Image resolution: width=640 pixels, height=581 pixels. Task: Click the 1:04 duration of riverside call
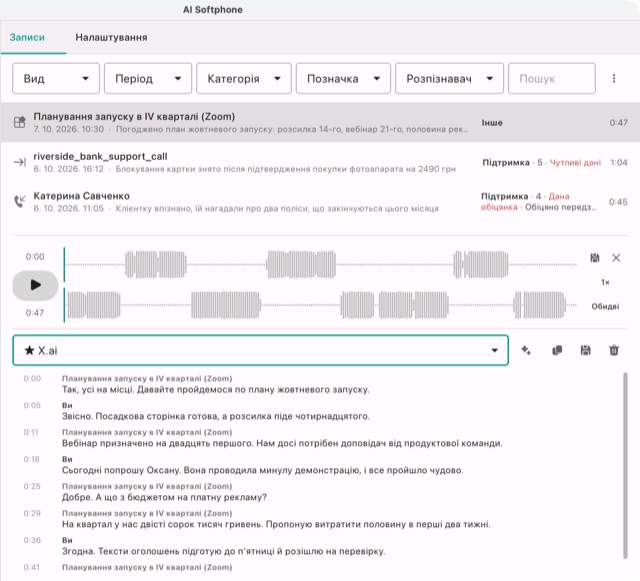point(619,163)
